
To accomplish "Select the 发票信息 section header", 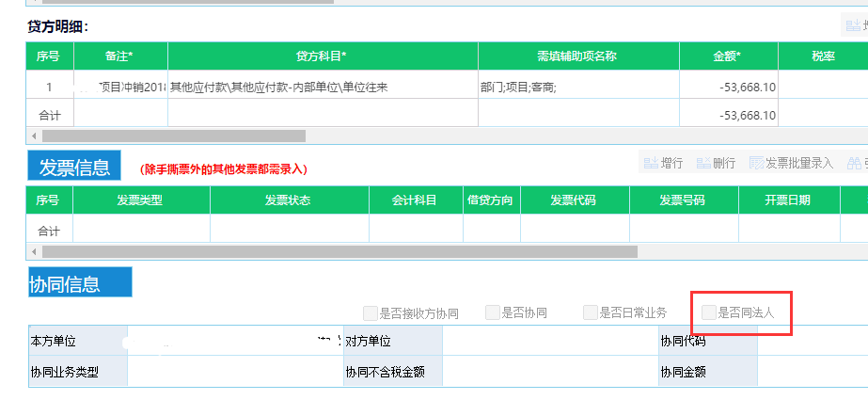I will [x=74, y=167].
